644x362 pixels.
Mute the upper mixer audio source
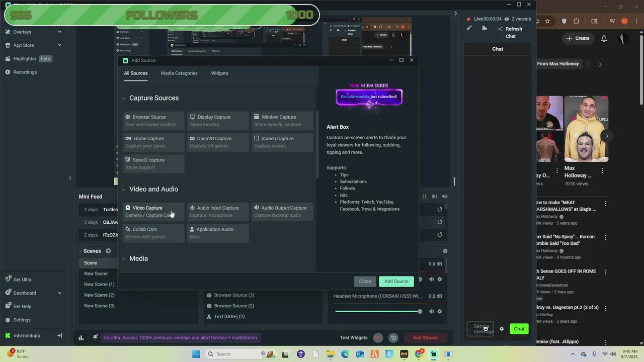[431, 279]
